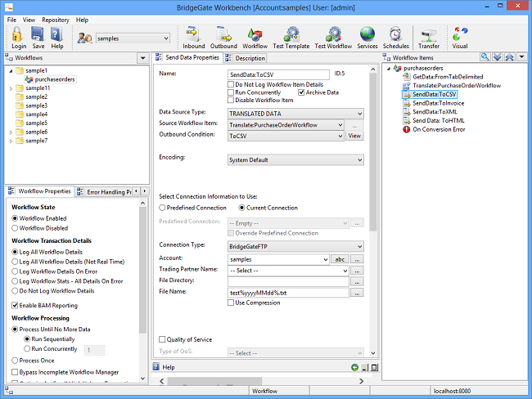Open the Services globe icon
Viewport: 532px width, 399px height.
(x=367, y=38)
